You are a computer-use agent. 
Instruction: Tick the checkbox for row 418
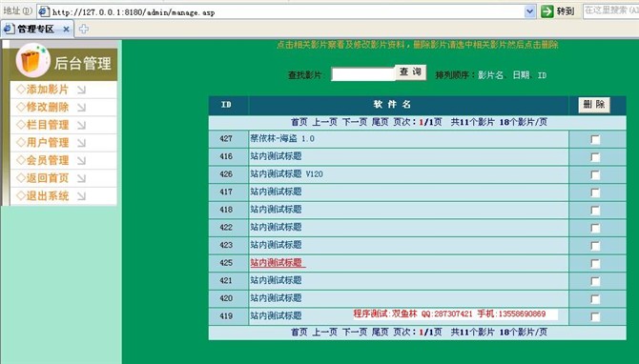pos(595,211)
